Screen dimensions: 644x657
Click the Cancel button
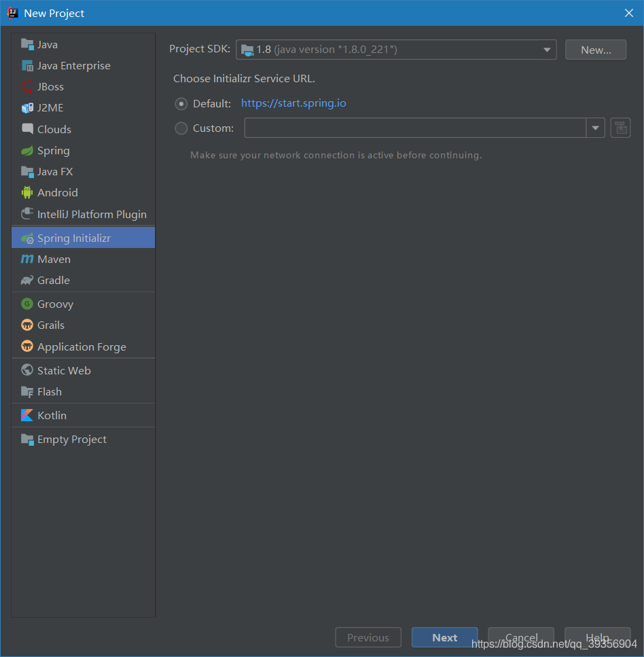(x=521, y=637)
